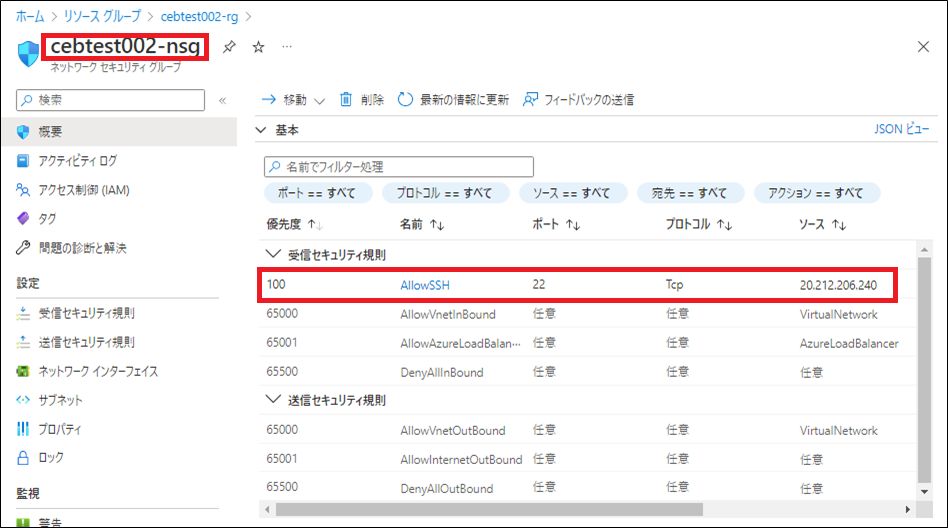The height and width of the screenshot is (528, 948).
Task: Open the 移動 dropdown chevron
Action: (319, 101)
